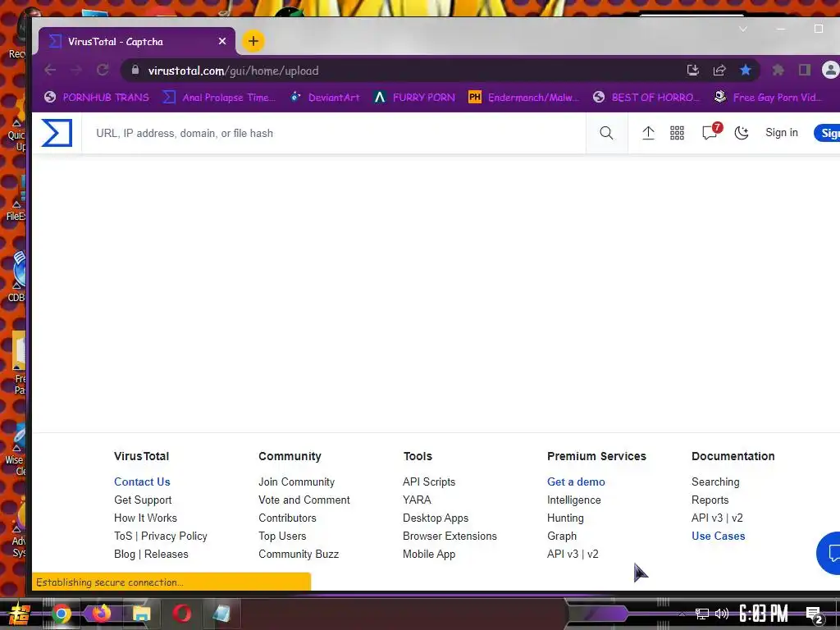Click the browser forward arrow
The height and width of the screenshot is (630, 840).
click(x=76, y=71)
